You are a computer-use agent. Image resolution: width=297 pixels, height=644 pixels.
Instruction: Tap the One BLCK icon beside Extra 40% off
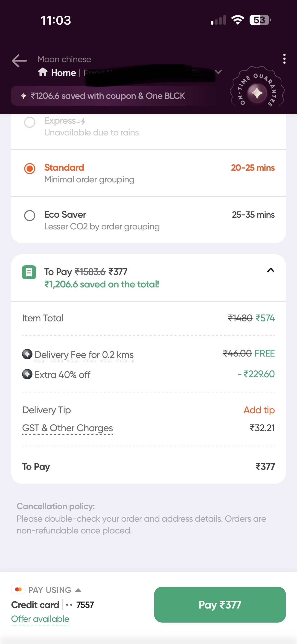27,374
